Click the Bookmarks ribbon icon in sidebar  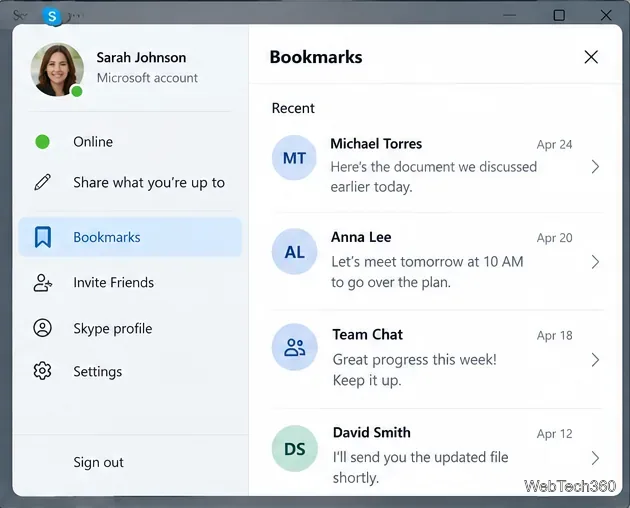coord(43,237)
